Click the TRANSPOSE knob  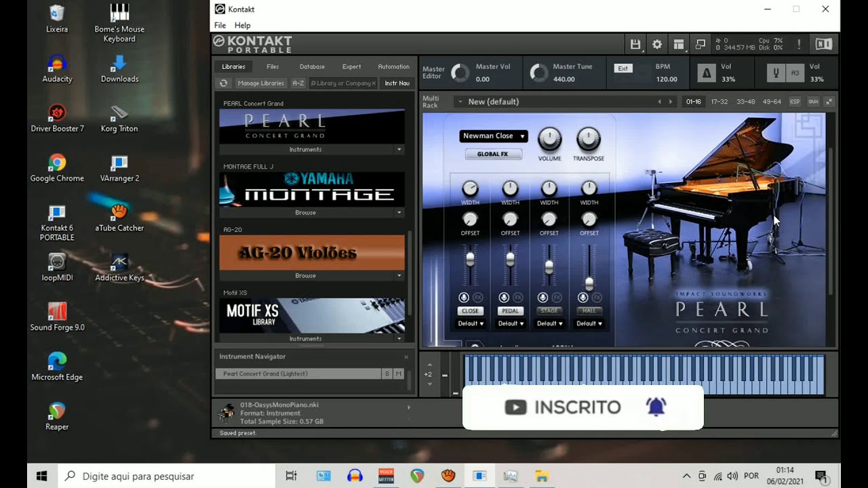tap(588, 140)
